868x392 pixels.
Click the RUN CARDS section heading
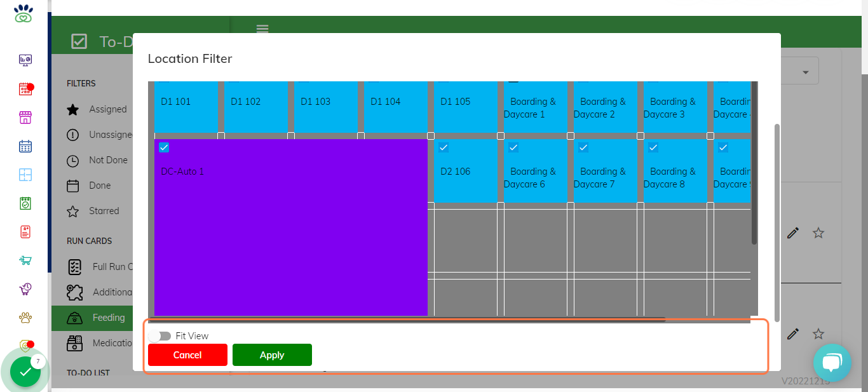89,241
